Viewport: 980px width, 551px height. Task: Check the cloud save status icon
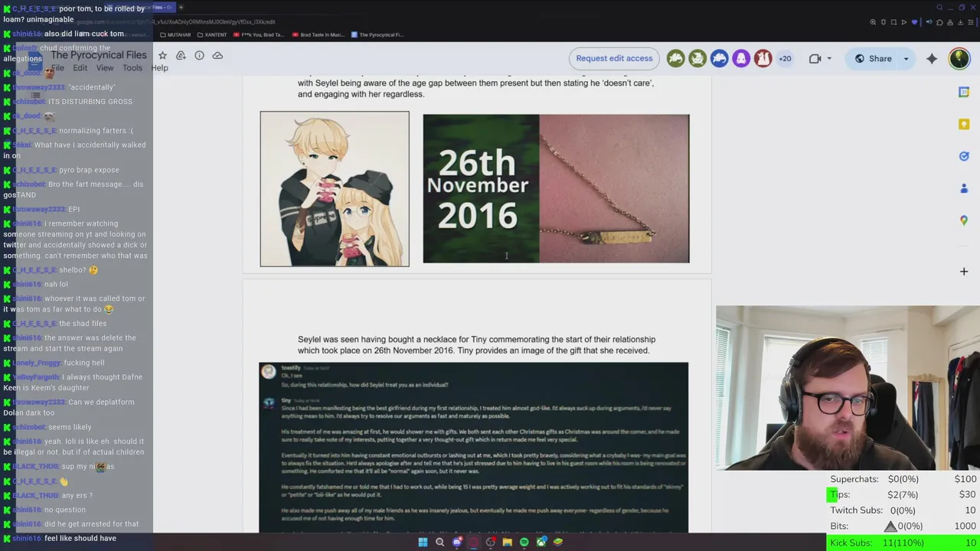tap(217, 55)
